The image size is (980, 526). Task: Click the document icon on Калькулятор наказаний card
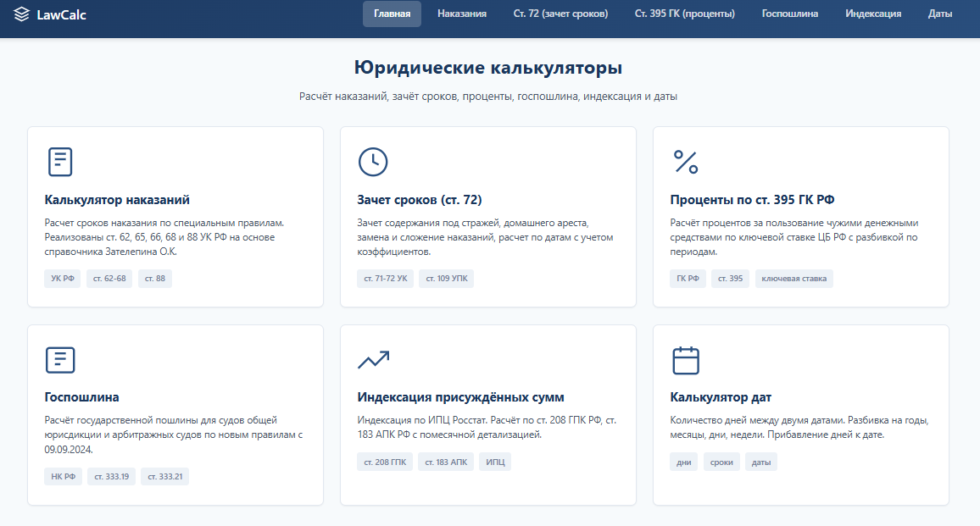[60, 162]
